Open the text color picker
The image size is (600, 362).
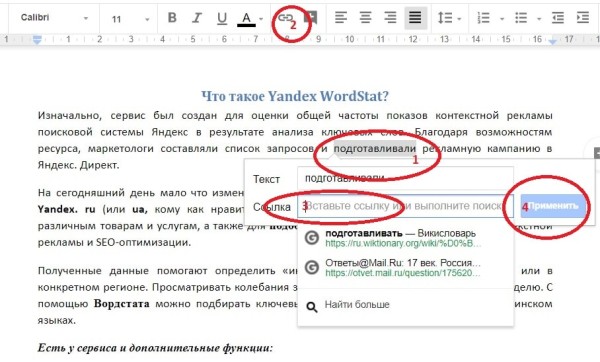pyautogui.click(x=246, y=18)
